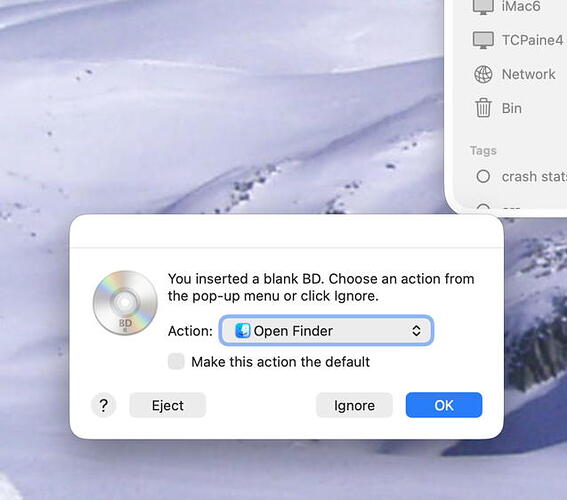This screenshot has width=567, height=500.
Task: Click the dialog message about blank BD
Action: click(321, 287)
